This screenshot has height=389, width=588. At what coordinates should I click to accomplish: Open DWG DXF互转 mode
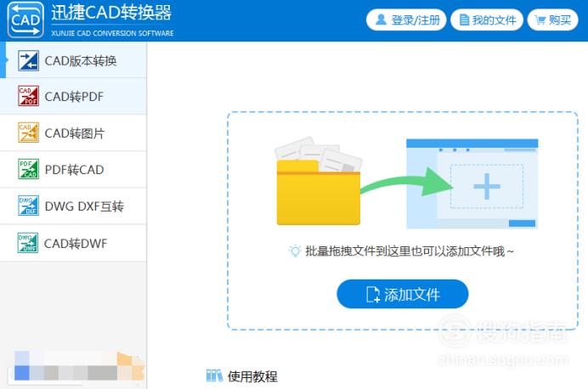click(73, 206)
